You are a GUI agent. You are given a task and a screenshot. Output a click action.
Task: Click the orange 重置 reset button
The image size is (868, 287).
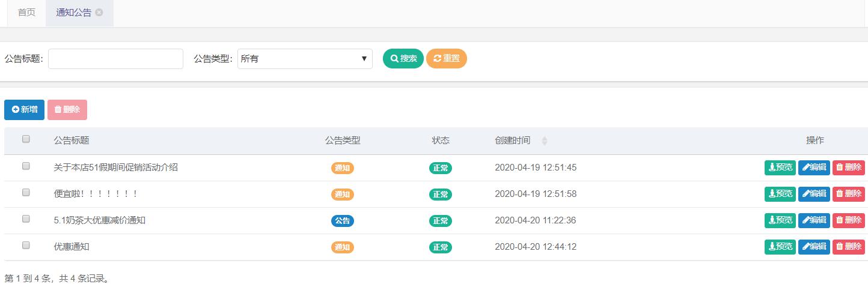click(447, 59)
